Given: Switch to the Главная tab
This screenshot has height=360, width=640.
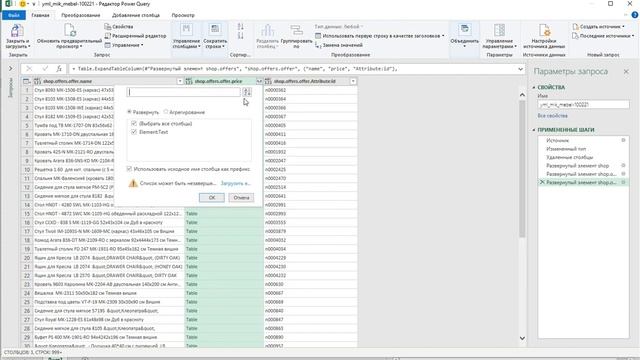Looking at the screenshot, I should click(x=40, y=15).
